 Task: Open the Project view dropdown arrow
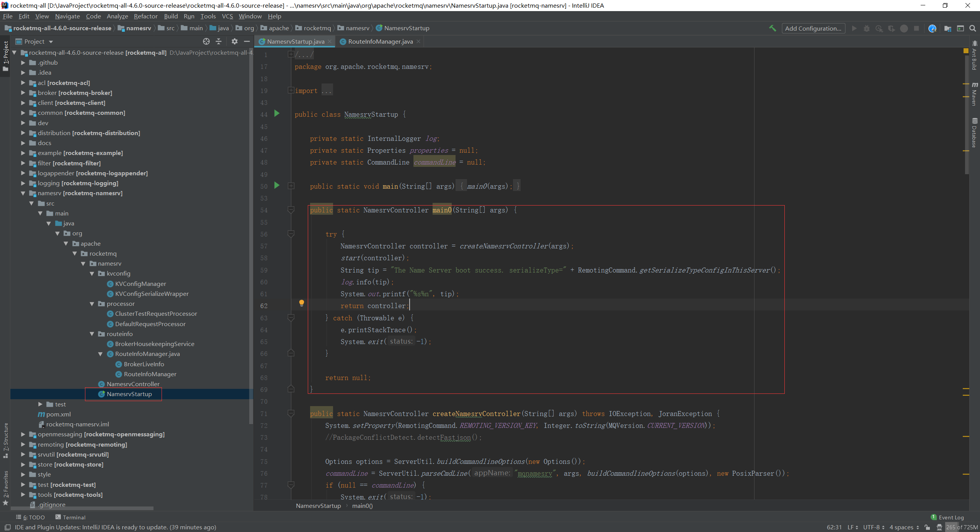click(51, 42)
